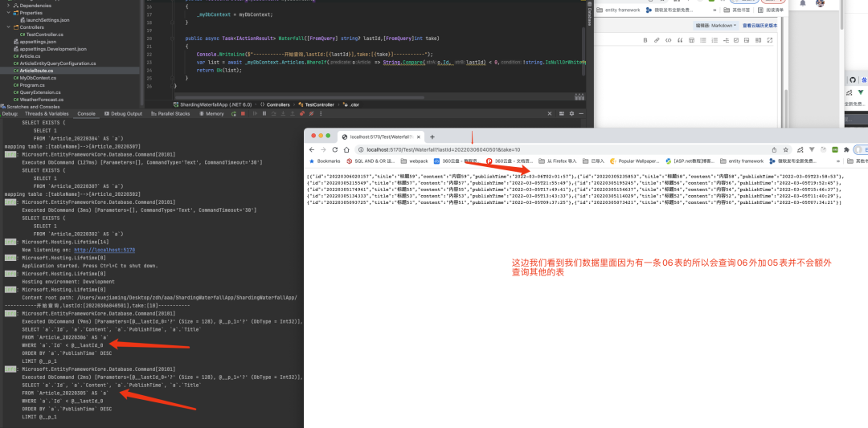Open ArticleRoute.cs in the project tree

click(37, 71)
